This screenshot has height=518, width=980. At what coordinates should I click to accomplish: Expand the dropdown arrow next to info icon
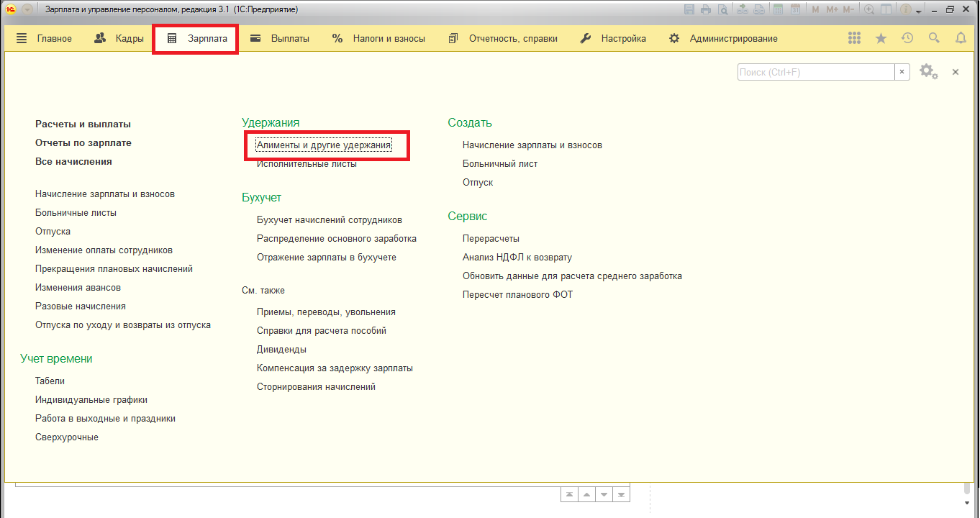pos(919,12)
